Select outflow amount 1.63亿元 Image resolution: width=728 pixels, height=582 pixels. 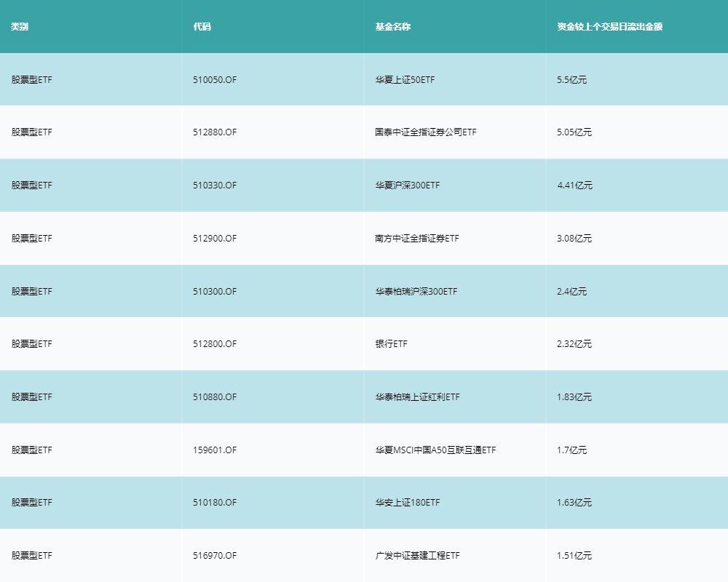coord(574,502)
